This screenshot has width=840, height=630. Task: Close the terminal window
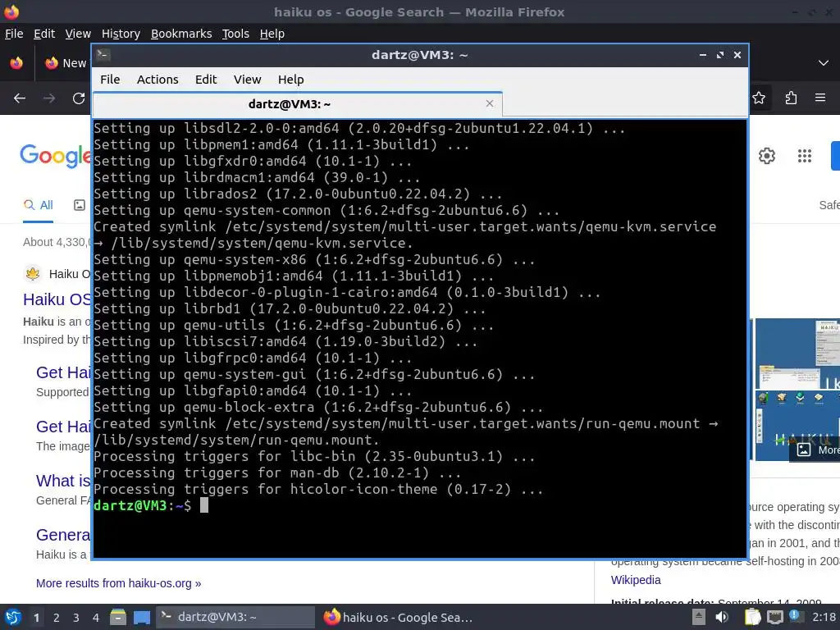[x=737, y=55]
